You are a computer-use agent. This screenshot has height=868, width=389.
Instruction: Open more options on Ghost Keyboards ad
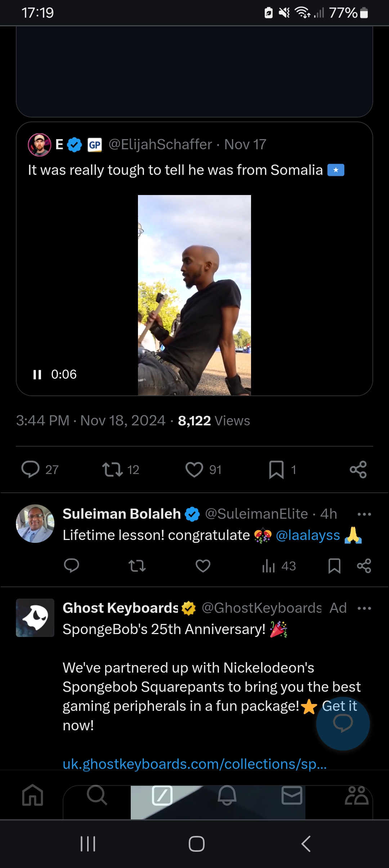click(x=364, y=608)
